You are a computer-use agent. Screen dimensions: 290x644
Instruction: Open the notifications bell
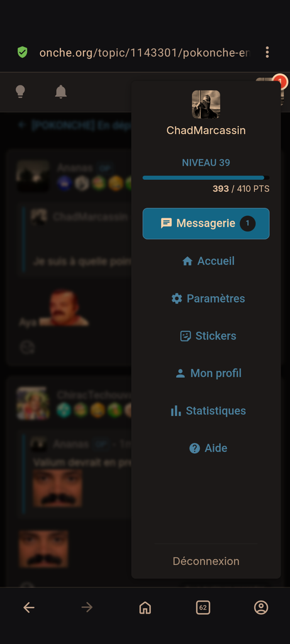click(61, 92)
